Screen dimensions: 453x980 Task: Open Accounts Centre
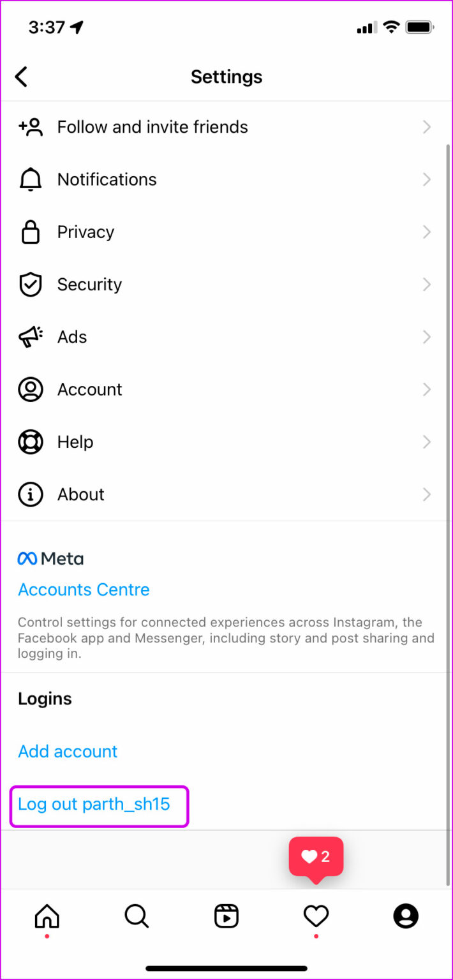coord(83,589)
